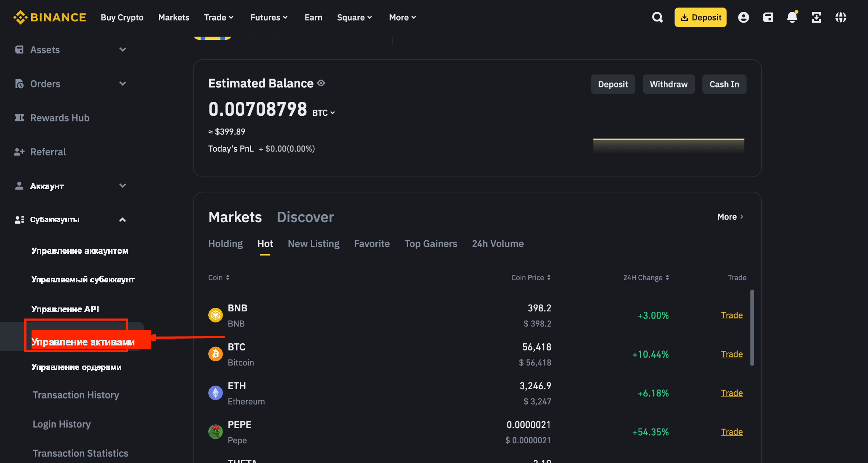Collapse the Субаккаунты section

pos(123,220)
